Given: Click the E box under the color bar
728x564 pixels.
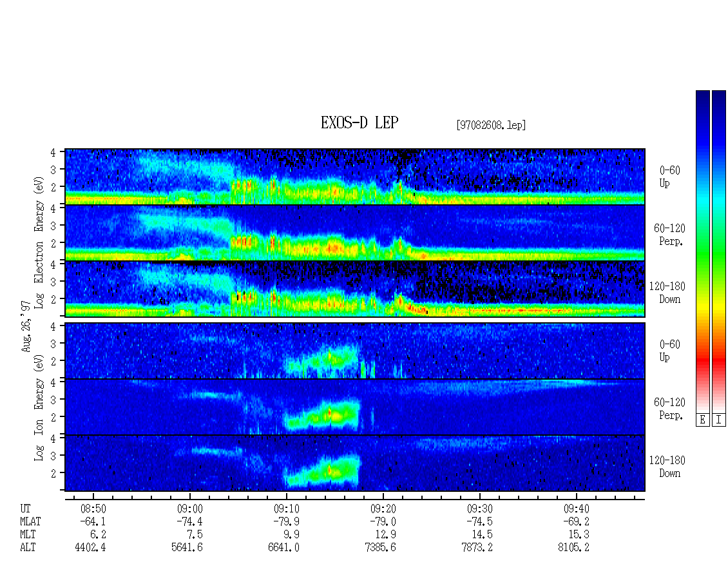Looking at the screenshot, I should [702, 420].
